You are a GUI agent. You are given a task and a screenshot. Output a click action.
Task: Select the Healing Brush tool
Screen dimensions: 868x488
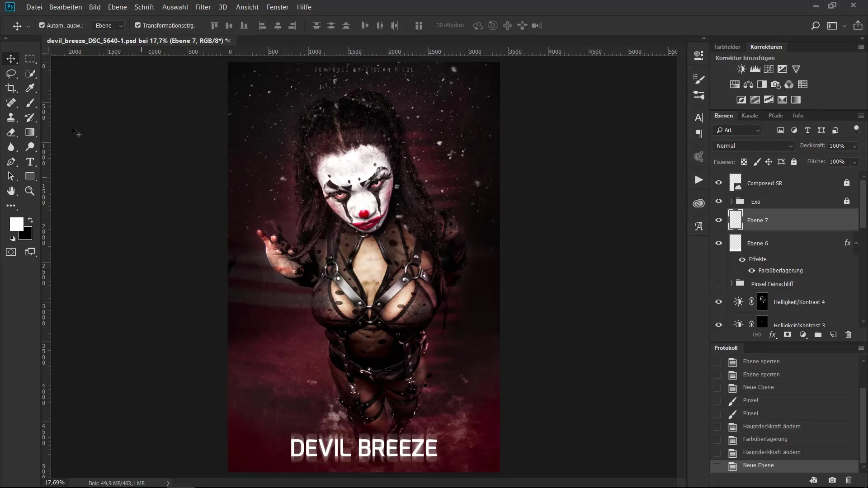click(x=11, y=103)
